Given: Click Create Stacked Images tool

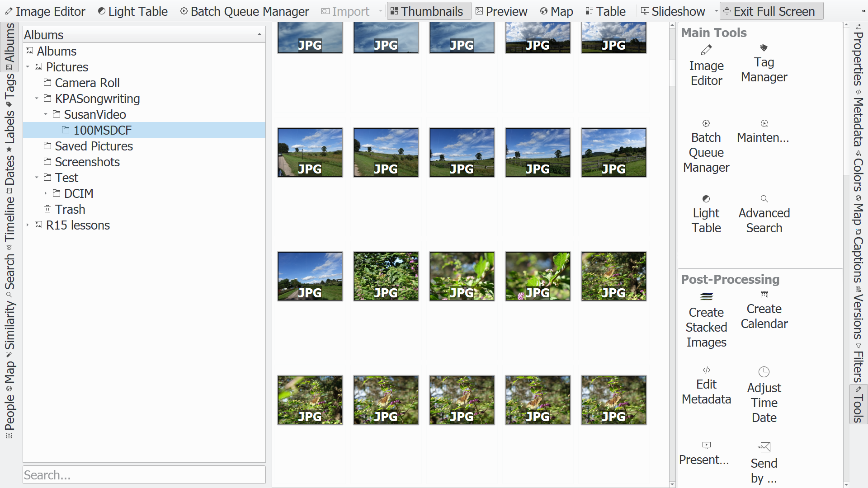Looking at the screenshot, I should 706,321.
